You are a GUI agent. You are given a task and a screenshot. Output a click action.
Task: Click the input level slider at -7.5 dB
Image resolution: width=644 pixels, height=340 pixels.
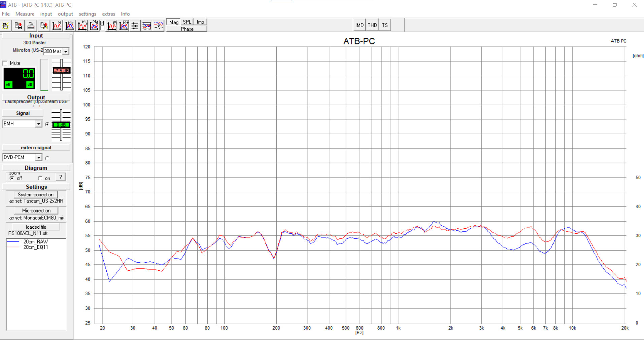tap(61, 71)
